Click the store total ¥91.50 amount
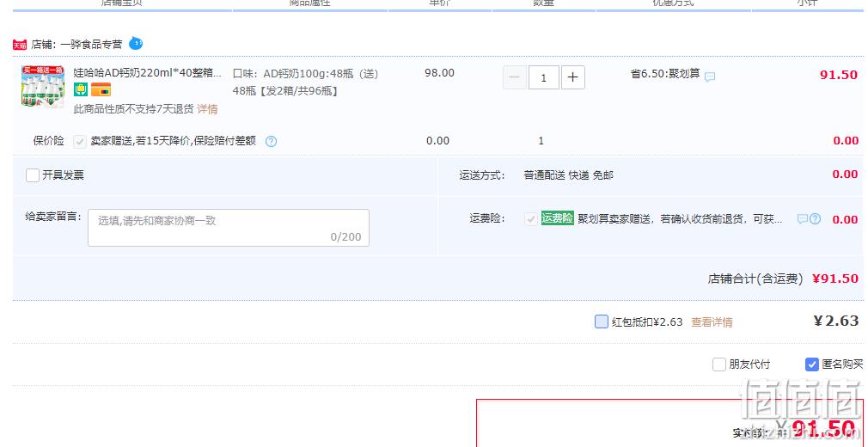868x447 pixels. coord(835,279)
